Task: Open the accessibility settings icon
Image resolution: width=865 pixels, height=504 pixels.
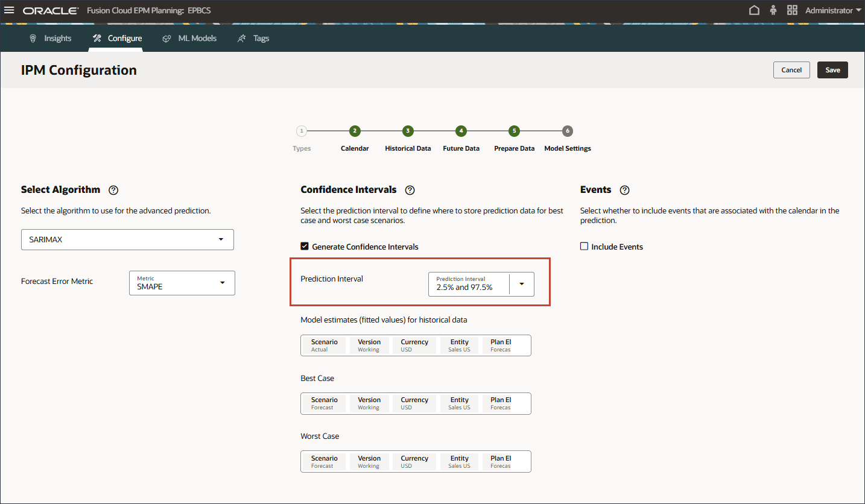Action: tap(773, 10)
